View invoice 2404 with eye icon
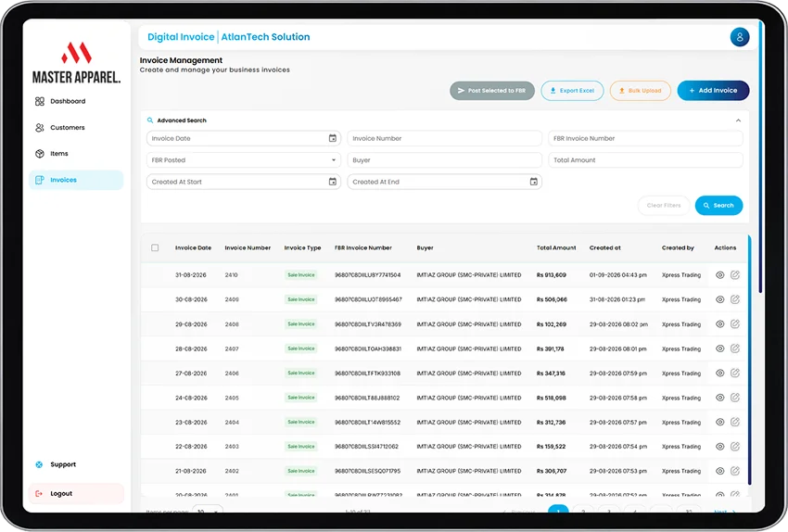The image size is (788, 532). pyautogui.click(x=719, y=423)
